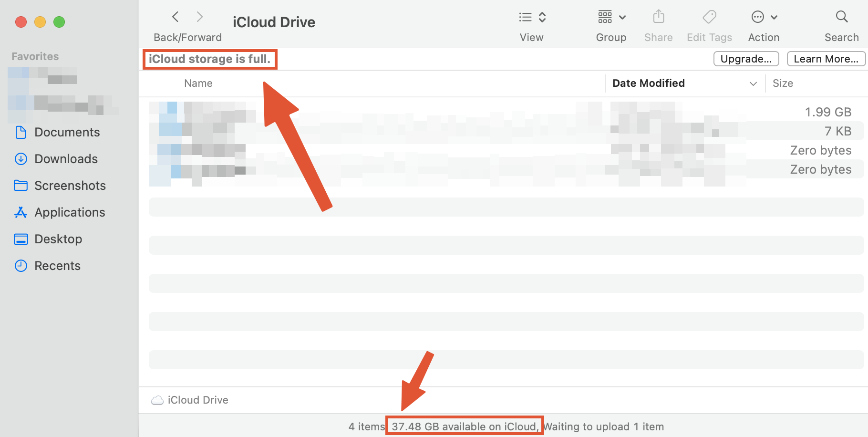
Task: Open Search with the magnifier icon
Action: [842, 17]
